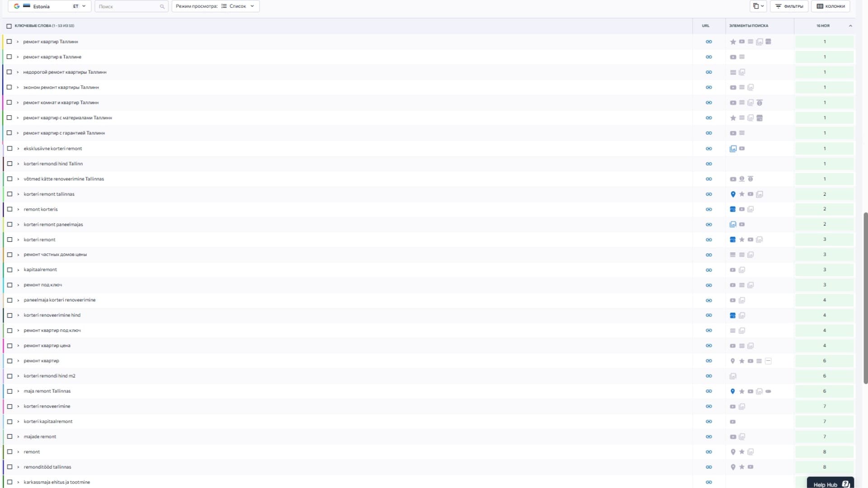The width and height of the screenshot is (868, 488).
Task: Open the copy options dropdown button
Action: coord(758,6)
